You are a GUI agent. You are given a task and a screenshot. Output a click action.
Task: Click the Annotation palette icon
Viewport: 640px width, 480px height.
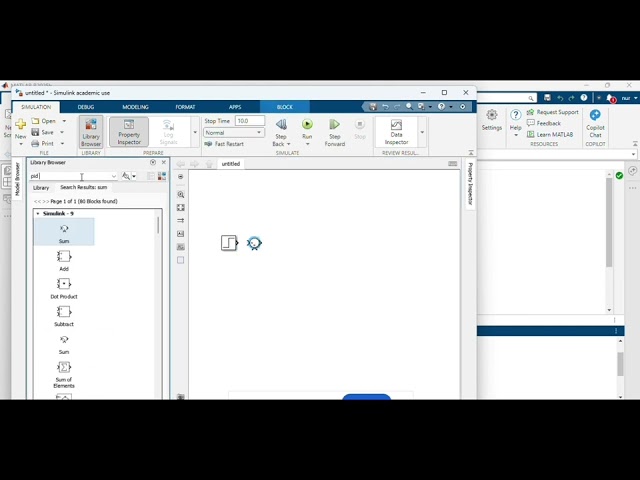pos(180,233)
